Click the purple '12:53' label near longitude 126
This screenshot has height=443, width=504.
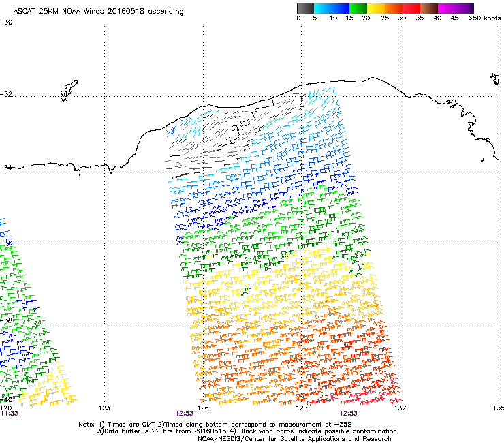(184, 414)
